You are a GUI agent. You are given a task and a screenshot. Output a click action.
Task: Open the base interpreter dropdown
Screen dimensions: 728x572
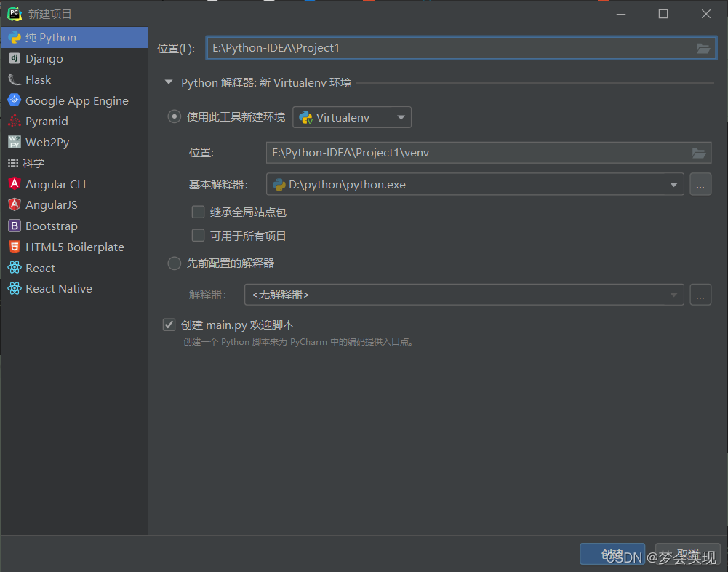pos(475,184)
